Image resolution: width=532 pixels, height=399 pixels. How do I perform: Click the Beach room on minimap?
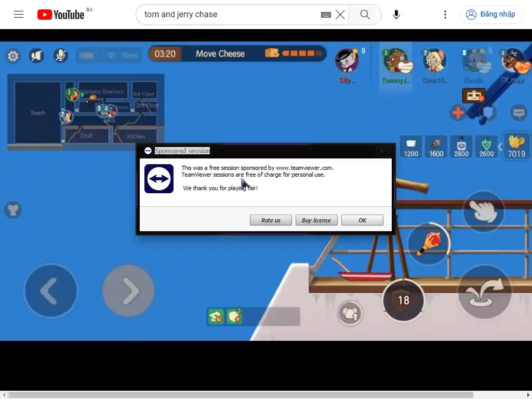(37, 112)
